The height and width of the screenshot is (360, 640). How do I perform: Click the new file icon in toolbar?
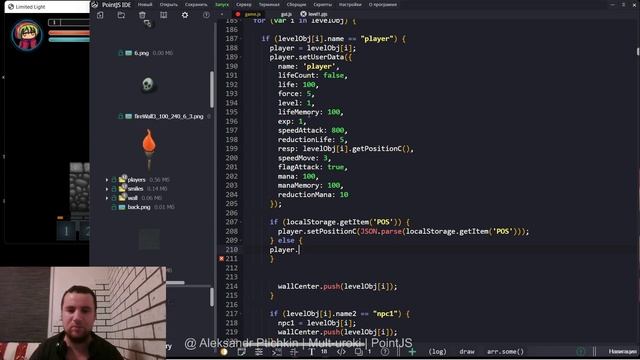point(100,15)
